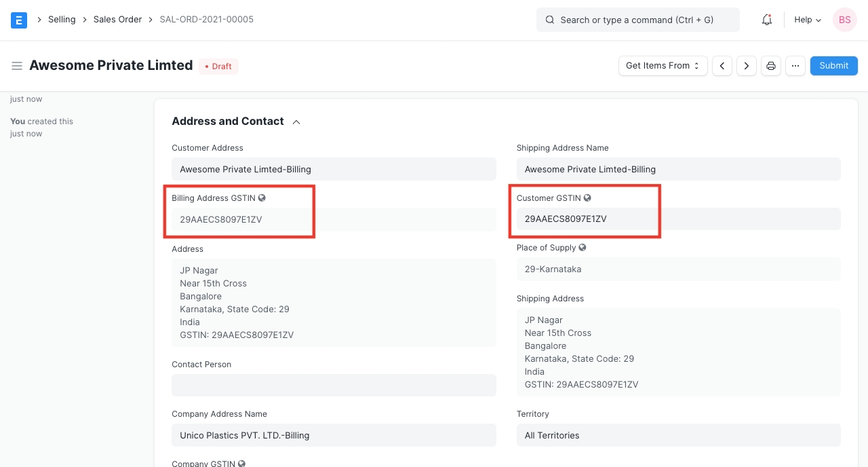The height and width of the screenshot is (467, 868).
Task: Open the Get Items From dropdown
Action: pyautogui.click(x=663, y=66)
